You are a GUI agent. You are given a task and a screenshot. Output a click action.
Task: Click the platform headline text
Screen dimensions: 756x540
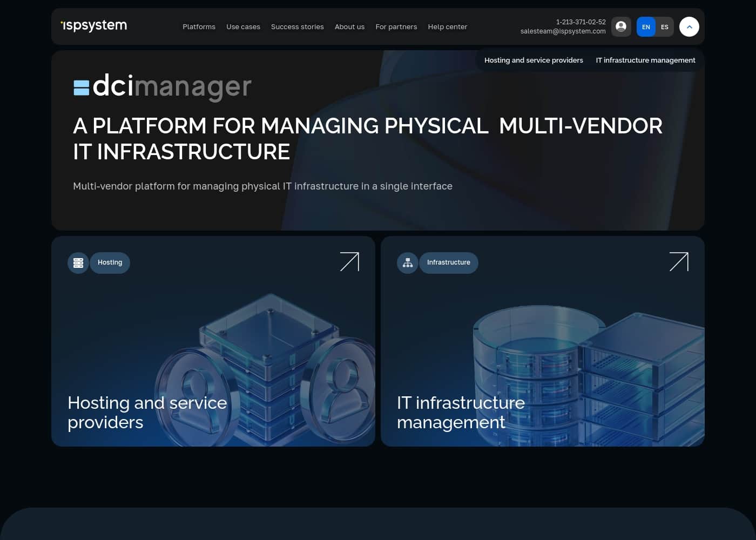pos(368,139)
